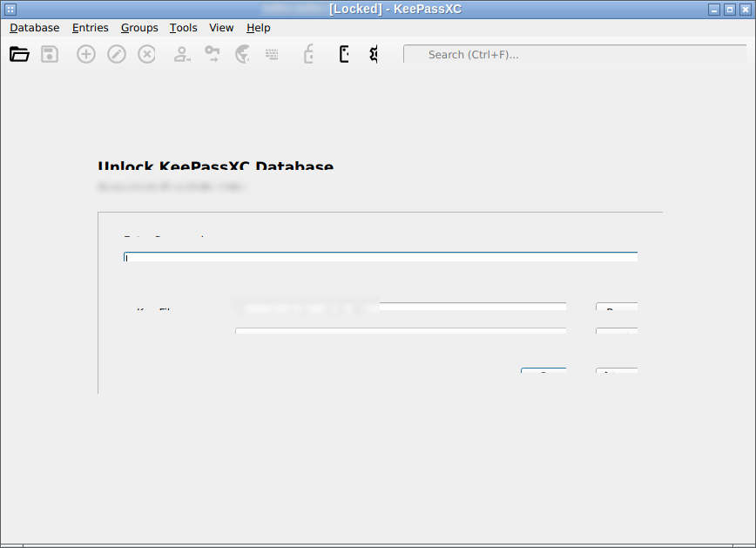Close the KeePassXC window
This screenshot has width=756, height=548.
tap(746, 10)
